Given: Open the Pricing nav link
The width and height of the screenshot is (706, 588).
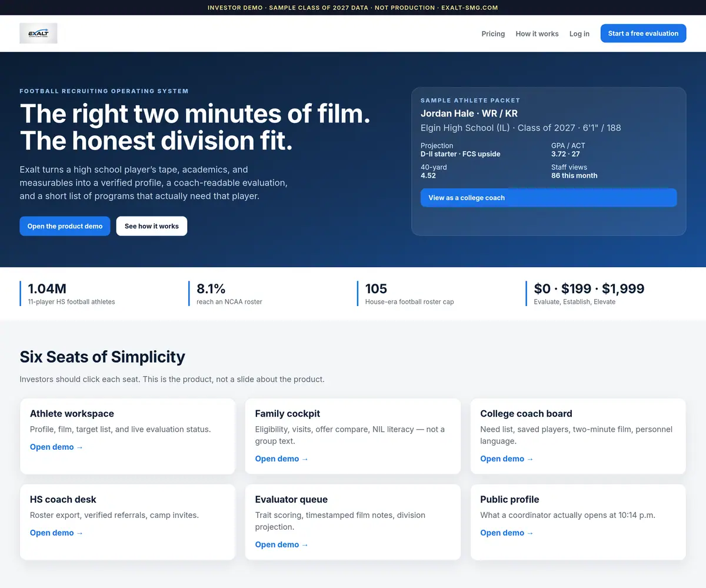Looking at the screenshot, I should pos(493,34).
